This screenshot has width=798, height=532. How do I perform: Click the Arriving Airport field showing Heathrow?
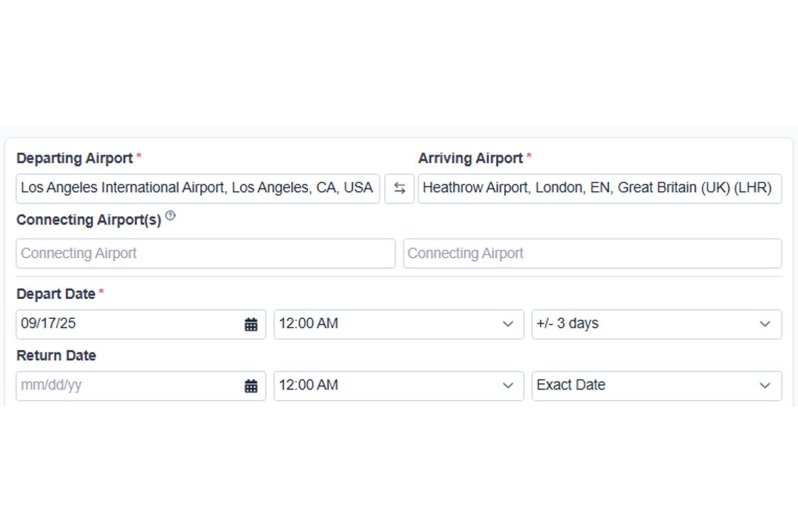(599, 188)
